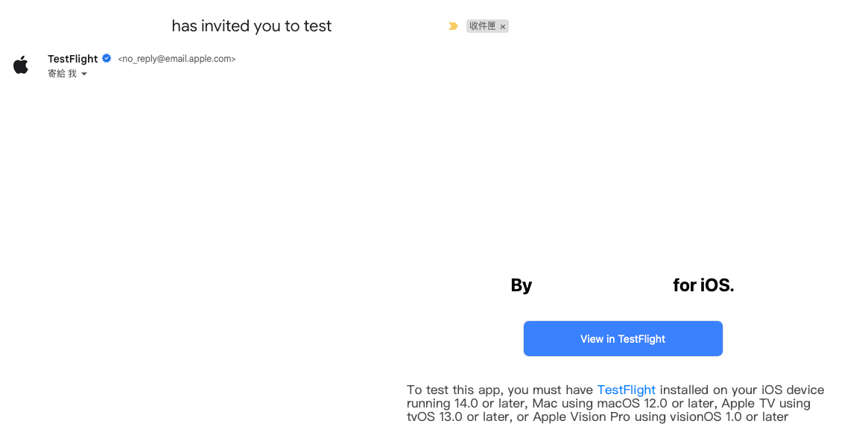Open the 收件匣 inbox label
Screen dimensions: 868x447
[x=483, y=26]
